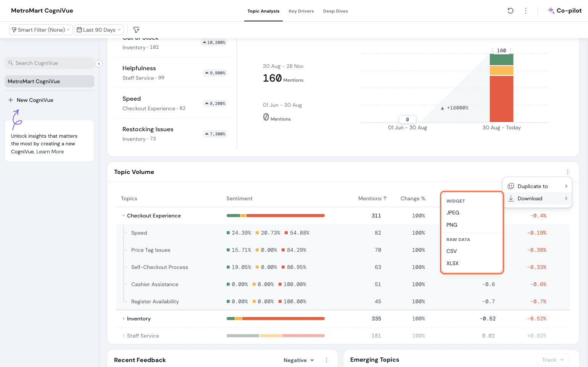Open Topic Volume widget options menu
Viewport: 588px width, 367px height.
tap(567, 172)
